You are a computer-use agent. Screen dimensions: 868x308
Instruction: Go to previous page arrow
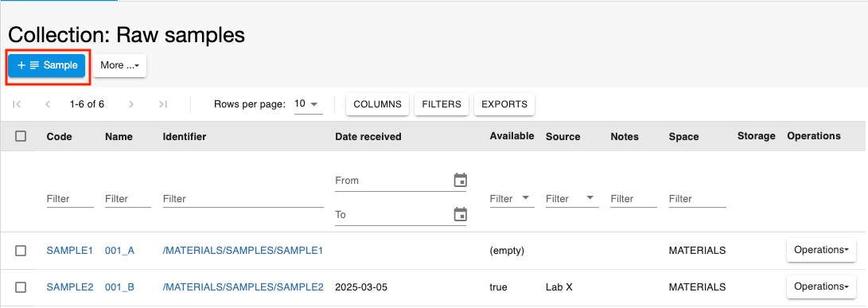[x=49, y=104]
